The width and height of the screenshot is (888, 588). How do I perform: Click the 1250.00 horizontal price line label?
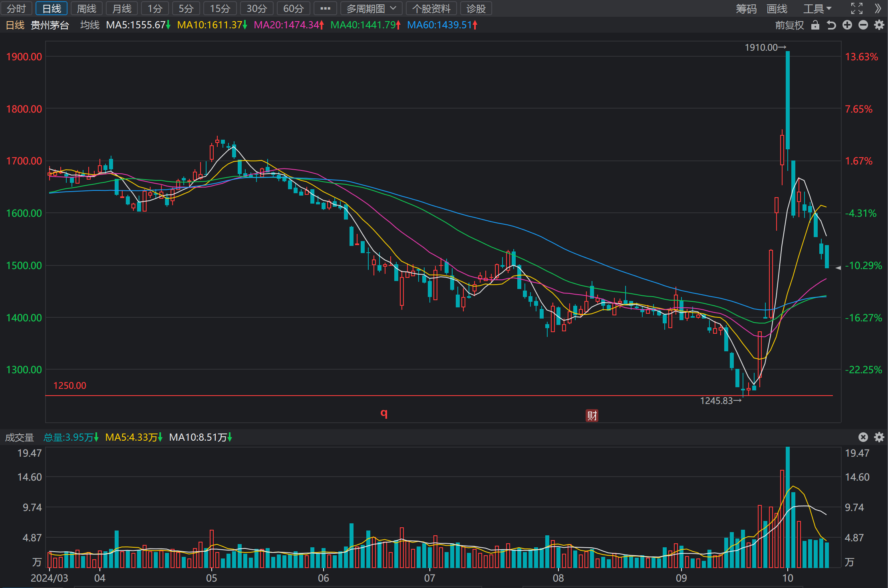(70, 386)
